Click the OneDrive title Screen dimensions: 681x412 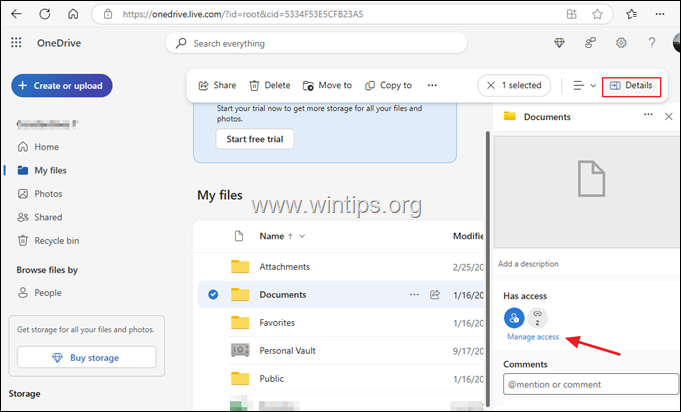coord(59,43)
